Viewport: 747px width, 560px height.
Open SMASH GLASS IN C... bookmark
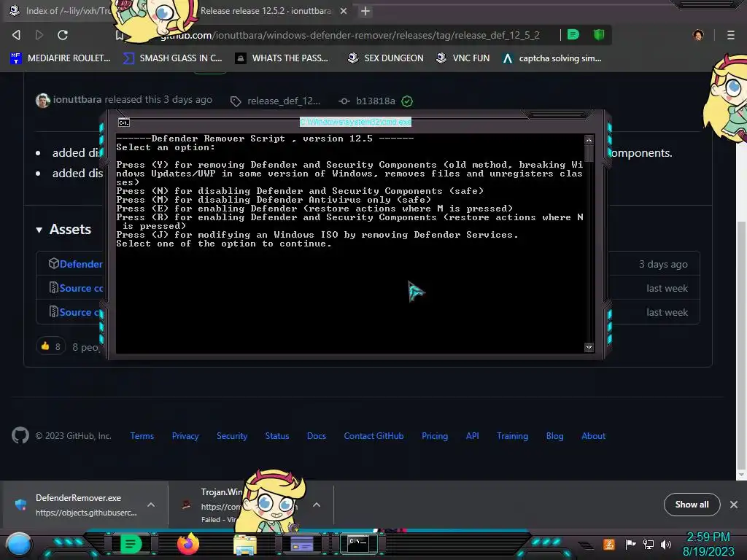pyautogui.click(x=172, y=58)
